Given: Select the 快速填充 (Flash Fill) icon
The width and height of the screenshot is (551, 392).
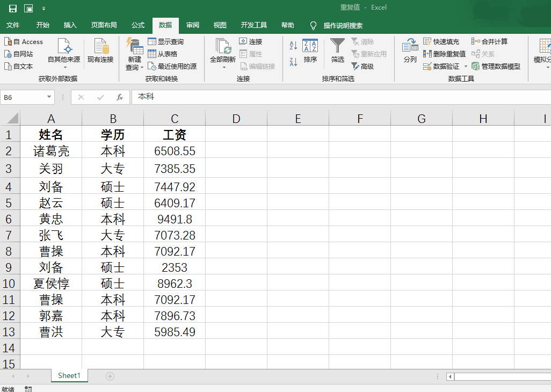Looking at the screenshot, I should (441, 41).
